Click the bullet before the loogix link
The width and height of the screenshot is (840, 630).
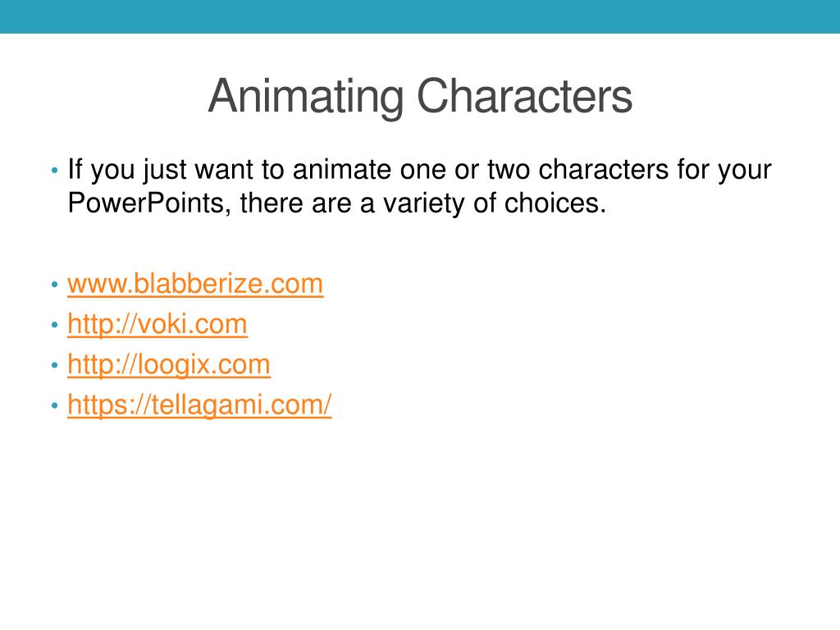[x=54, y=366]
